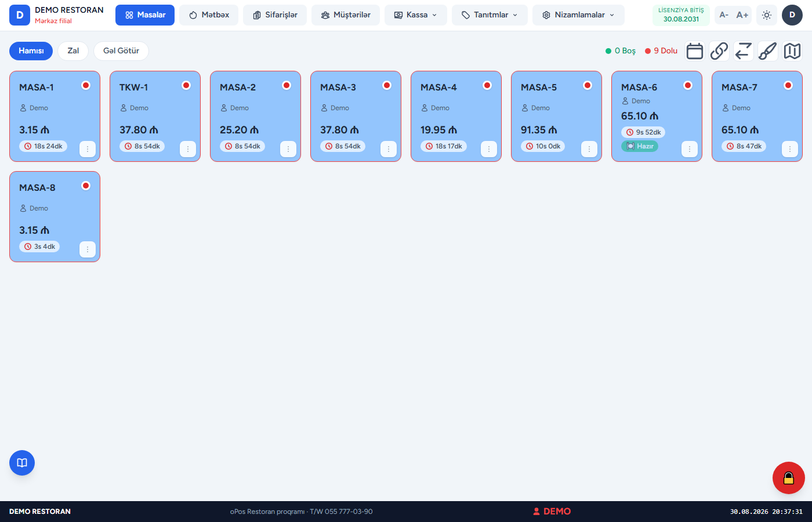Increase font size with A+ button

point(742,15)
